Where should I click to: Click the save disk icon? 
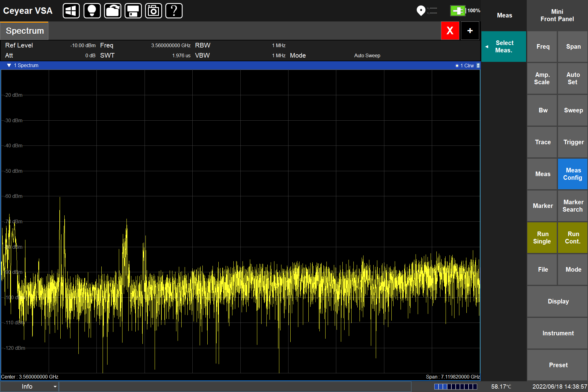133,11
